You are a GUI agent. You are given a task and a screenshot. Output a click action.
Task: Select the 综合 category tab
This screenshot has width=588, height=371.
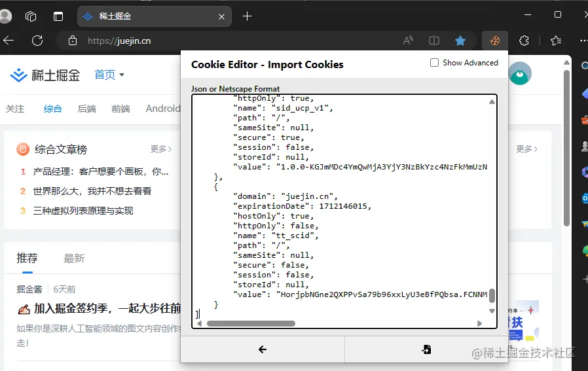click(x=52, y=109)
